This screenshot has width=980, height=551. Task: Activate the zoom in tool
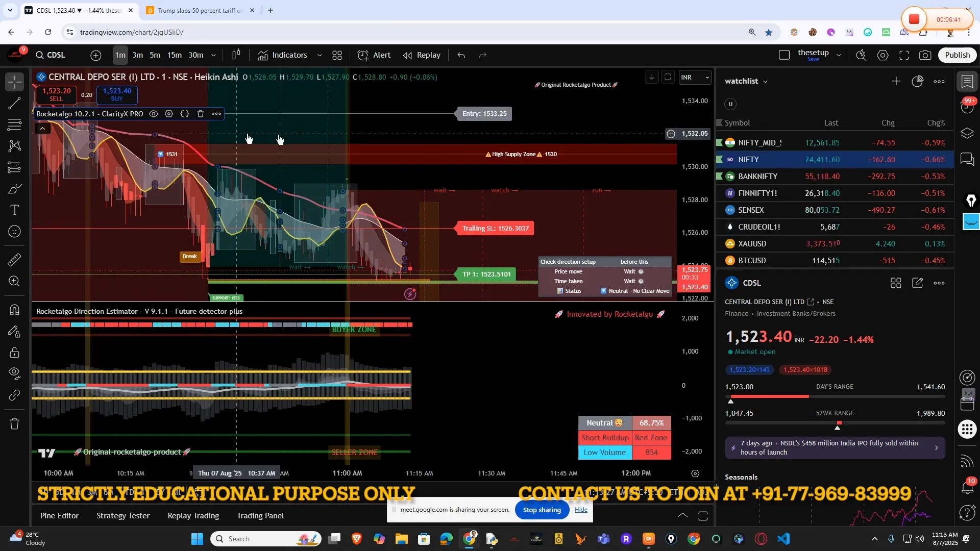[15, 281]
